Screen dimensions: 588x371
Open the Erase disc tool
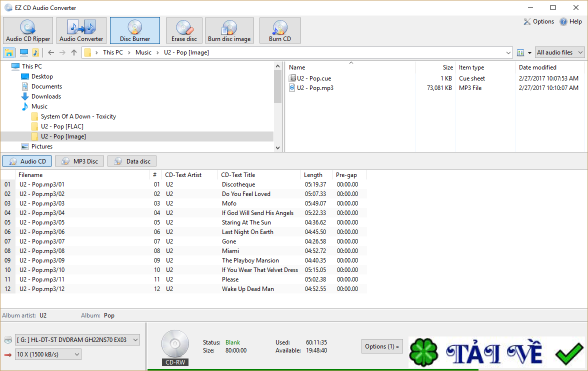click(x=183, y=30)
